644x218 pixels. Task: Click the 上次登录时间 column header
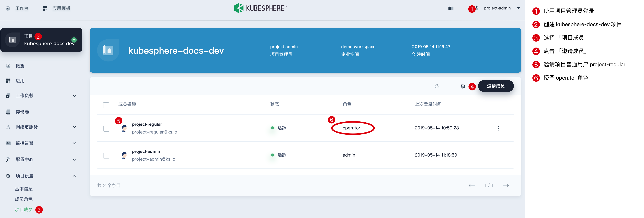428,104
